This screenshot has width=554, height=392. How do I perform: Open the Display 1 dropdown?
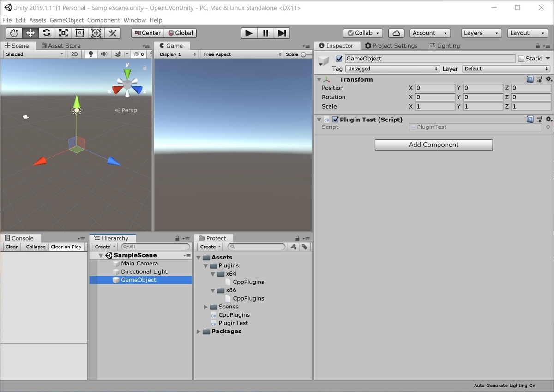point(178,54)
